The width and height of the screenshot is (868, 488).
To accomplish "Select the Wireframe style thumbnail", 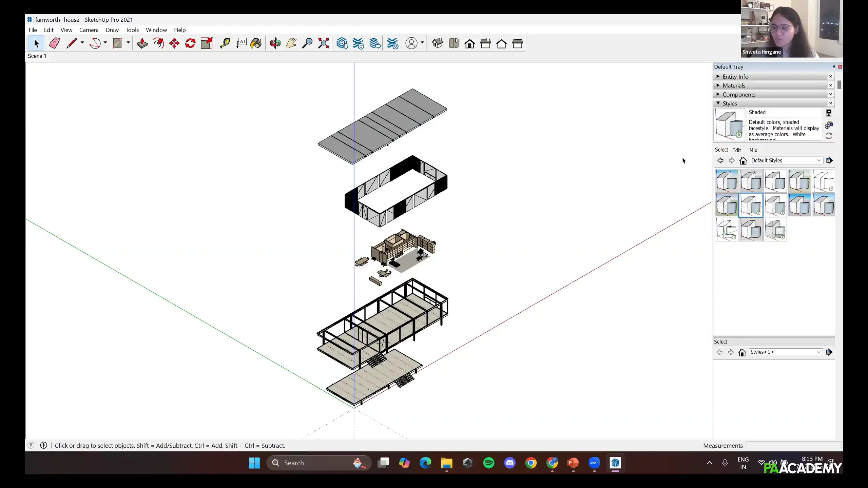I will [726, 230].
